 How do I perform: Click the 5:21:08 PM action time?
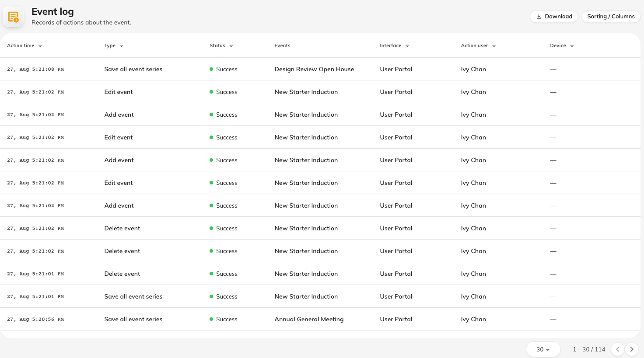(x=35, y=70)
